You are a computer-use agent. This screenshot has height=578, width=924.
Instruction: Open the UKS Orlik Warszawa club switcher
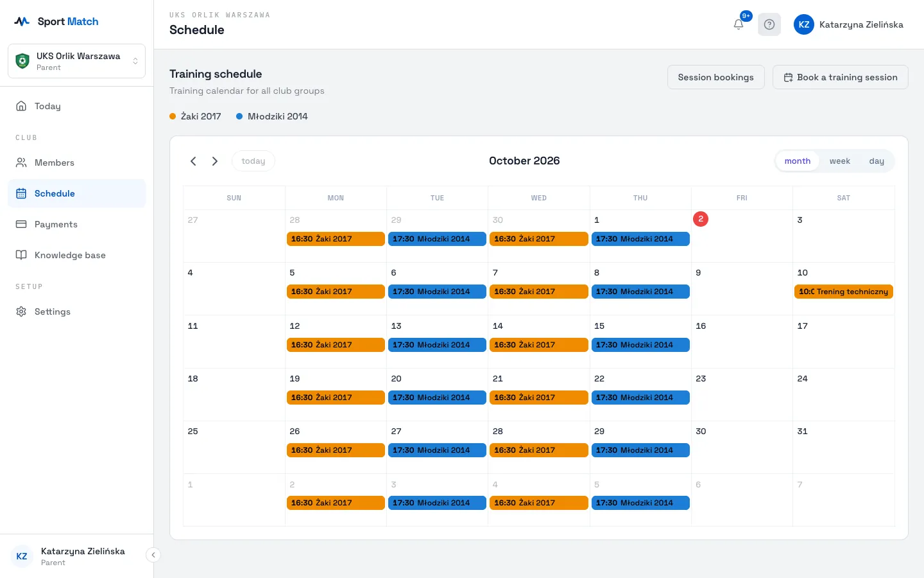(x=76, y=61)
